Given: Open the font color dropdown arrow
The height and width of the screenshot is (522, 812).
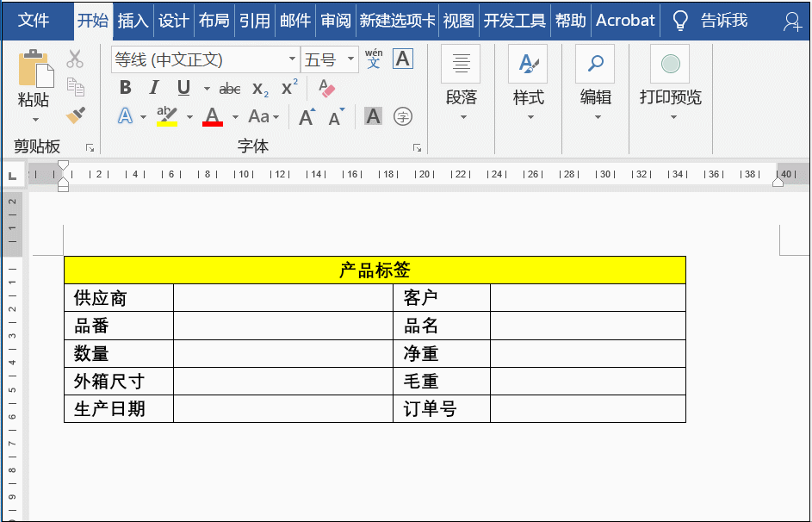Looking at the screenshot, I should (x=235, y=117).
